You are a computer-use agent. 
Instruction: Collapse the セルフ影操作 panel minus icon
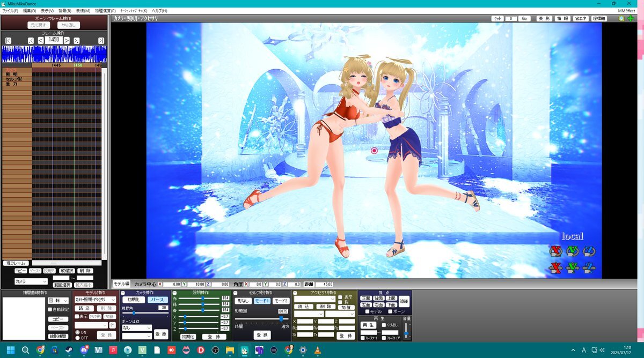point(235,293)
